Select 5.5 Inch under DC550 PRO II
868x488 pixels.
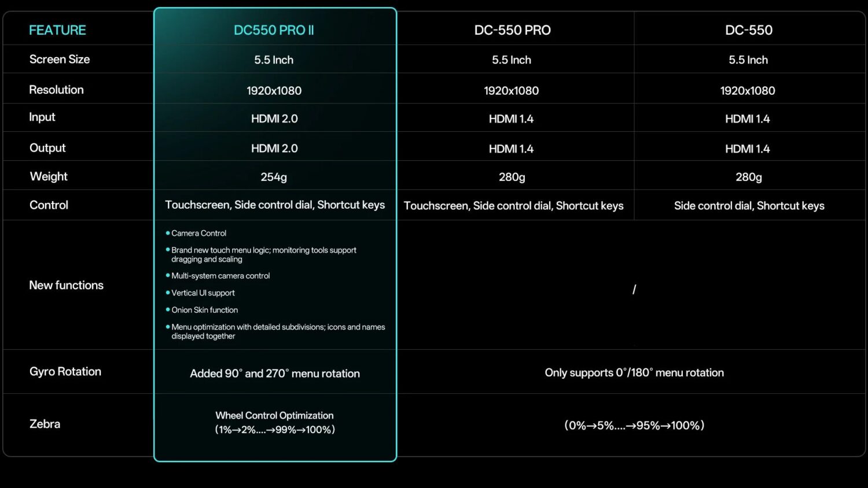[274, 60]
